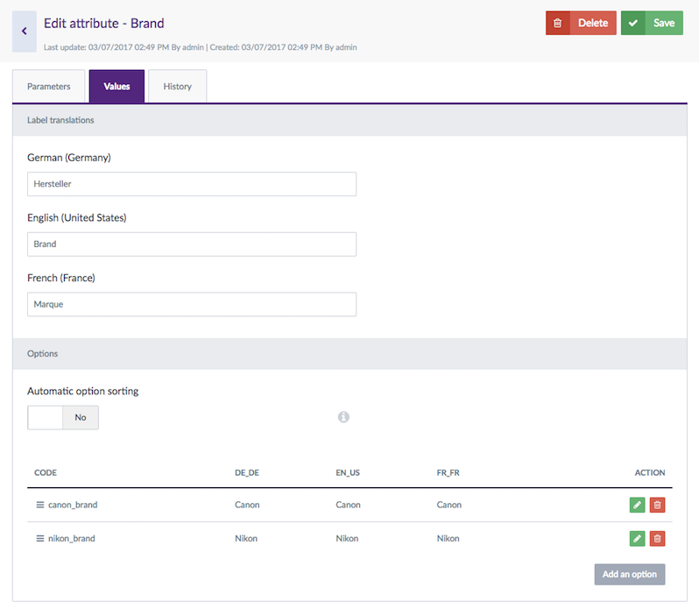Image resolution: width=699 pixels, height=616 pixels.
Task: Click the info icon beside option sorting
Action: click(x=343, y=417)
